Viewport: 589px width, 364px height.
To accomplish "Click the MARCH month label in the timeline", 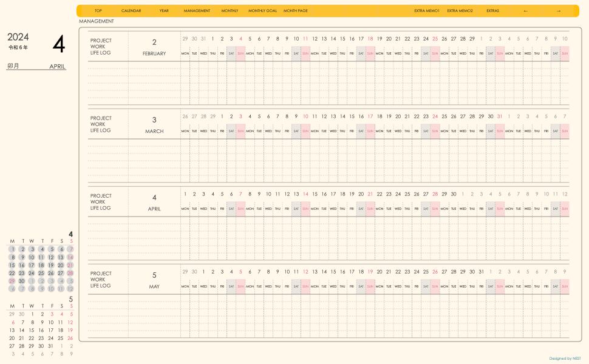I will (154, 131).
